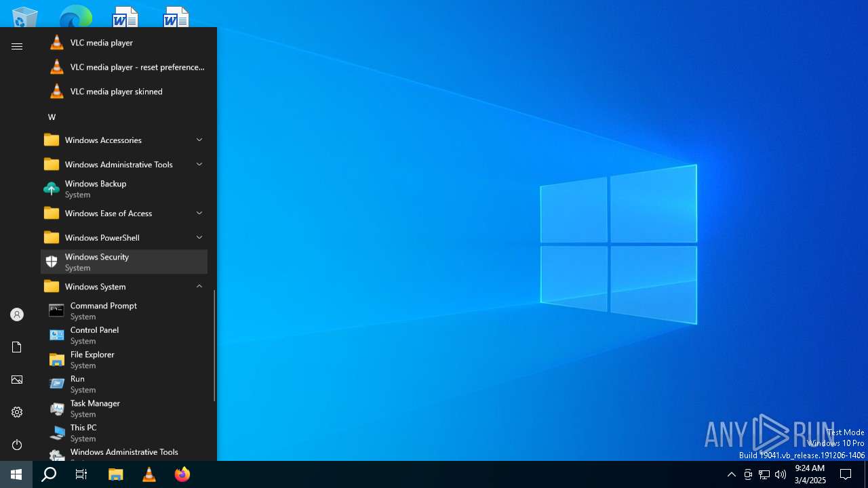The height and width of the screenshot is (488, 868).
Task: Open VLC media player from Start list
Action: coord(124,43)
